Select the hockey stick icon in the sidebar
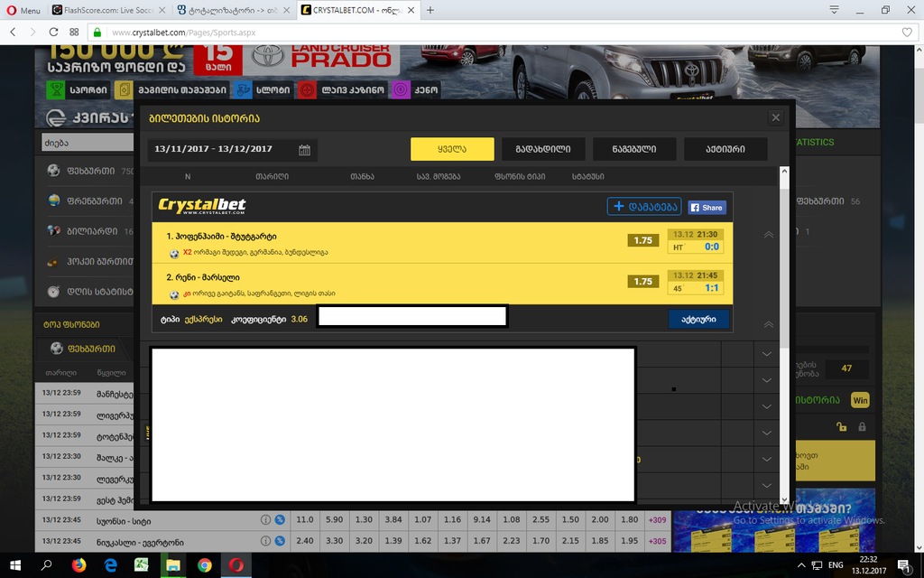 click(x=53, y=261)
